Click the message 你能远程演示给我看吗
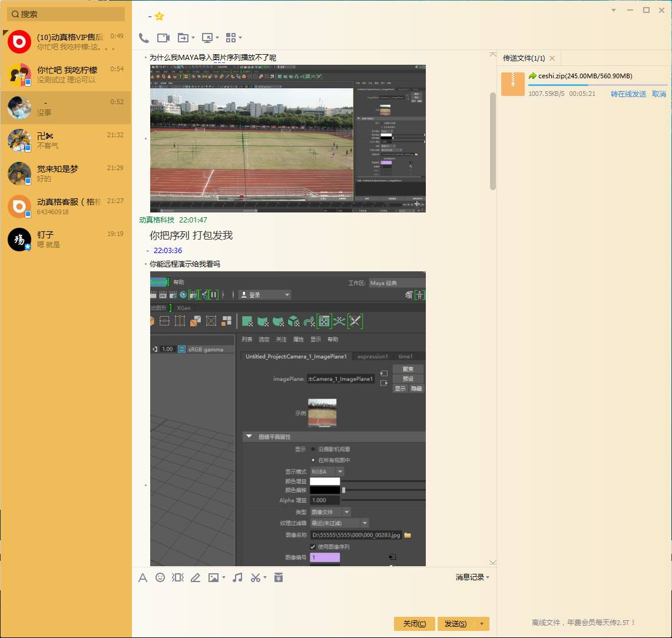672x638 pixels. [185, 264]
